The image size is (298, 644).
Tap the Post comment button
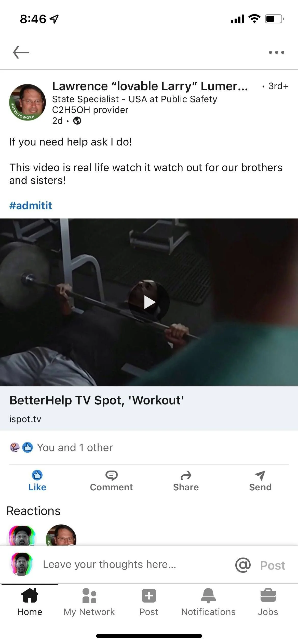[273, 565]
